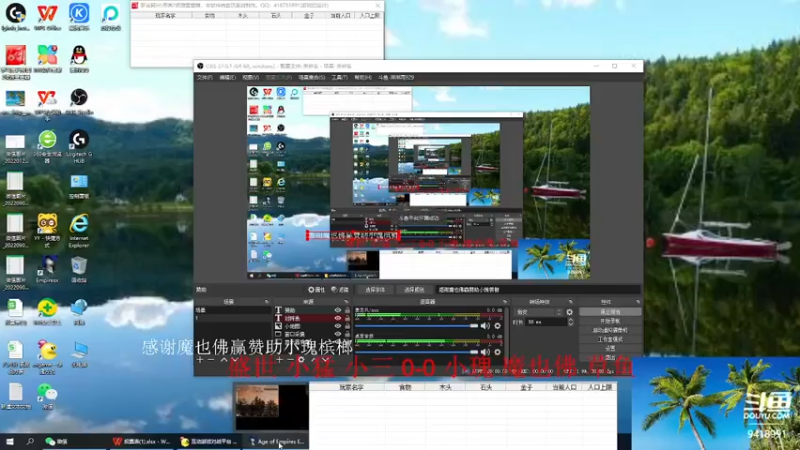Remove source with the minus icon
The image size is (800, 450).
(290, 360)
